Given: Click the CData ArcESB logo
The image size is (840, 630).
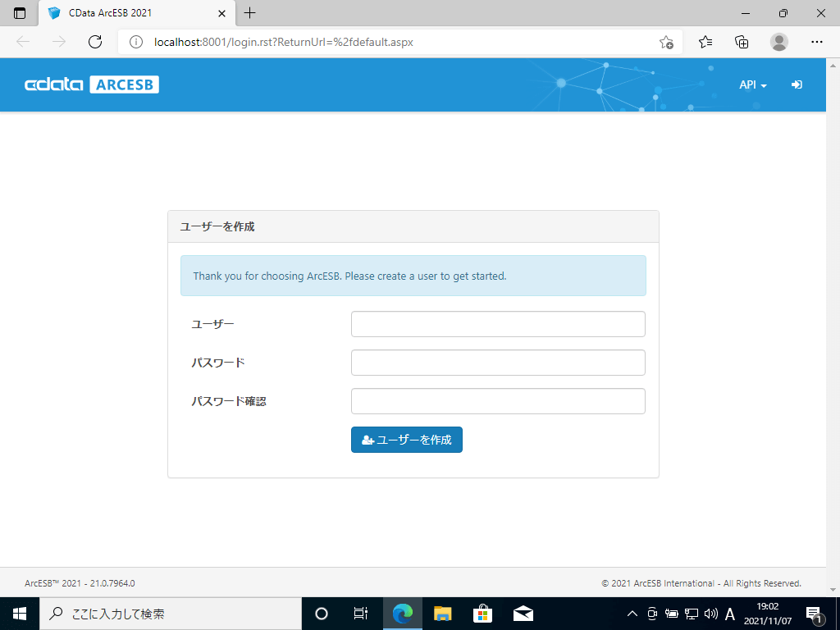Looking at the screenshot, I should tap(92, 84).
